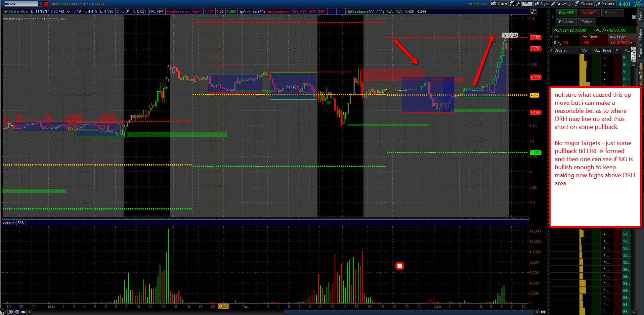Open the Studies menu
This screenshot has height=315, width=644.
tap(584, 4)
